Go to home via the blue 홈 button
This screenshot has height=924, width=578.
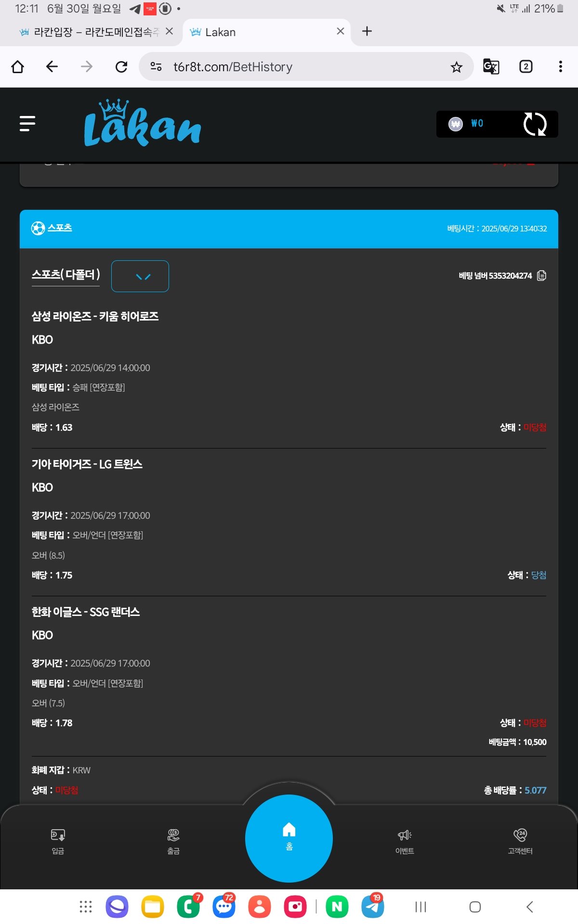pyautogui.click(x=289, y=838)
